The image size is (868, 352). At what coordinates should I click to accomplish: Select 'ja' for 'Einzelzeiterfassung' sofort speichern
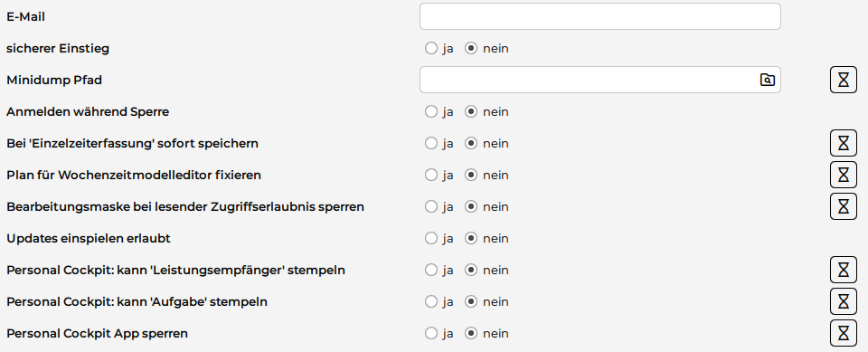point(431,143)
